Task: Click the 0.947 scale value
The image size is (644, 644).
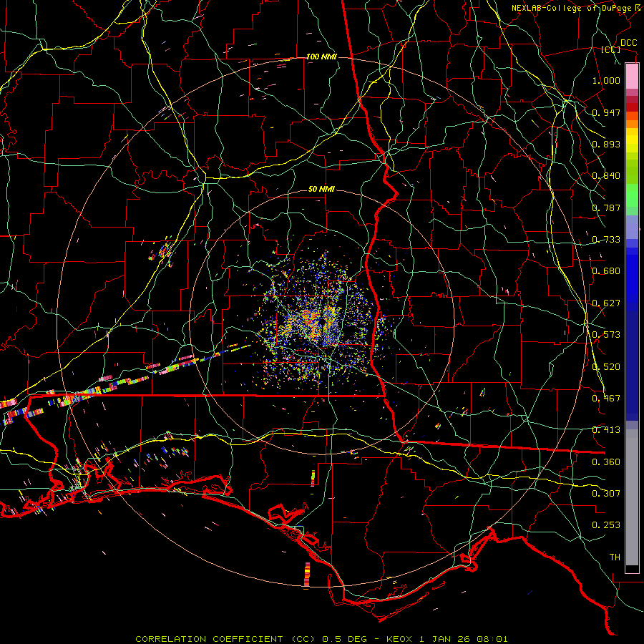Action: [x=606, y=112]
